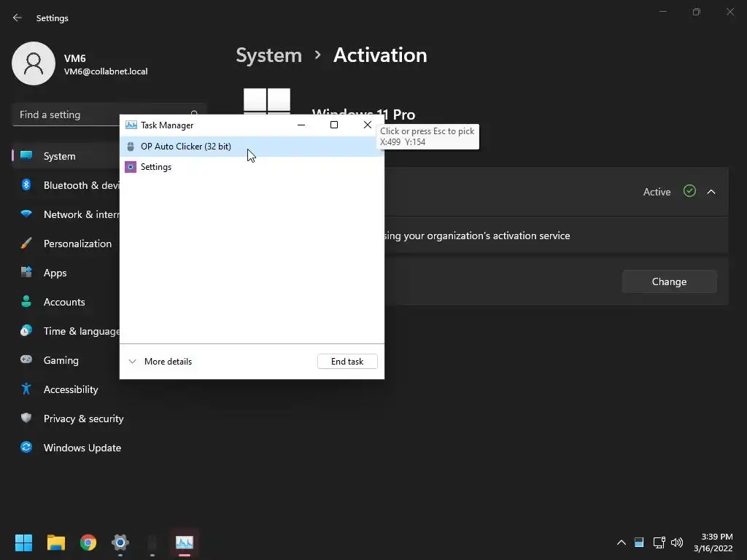Click the Accessibility figure icon in sidebar
The height and width of the screenshot is (560, 747).
[x=26, y=389]
